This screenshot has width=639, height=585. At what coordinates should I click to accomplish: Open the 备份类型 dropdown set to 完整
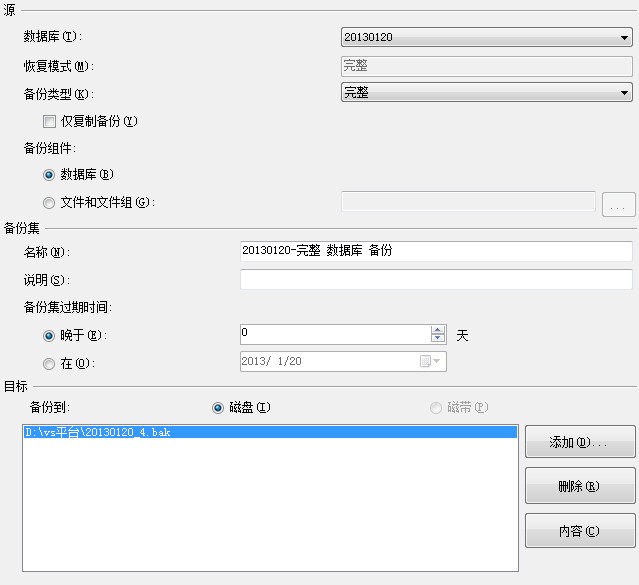point(487,92)
